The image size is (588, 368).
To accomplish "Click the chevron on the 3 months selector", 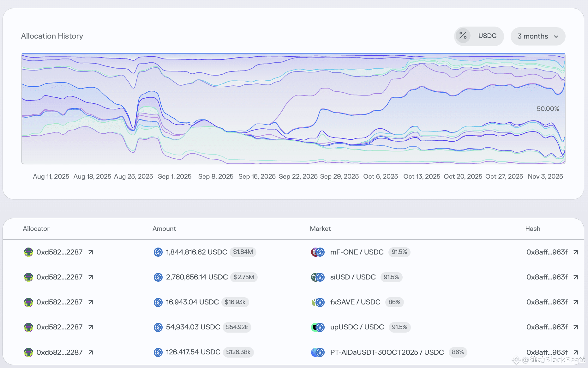I will (556, 37).
